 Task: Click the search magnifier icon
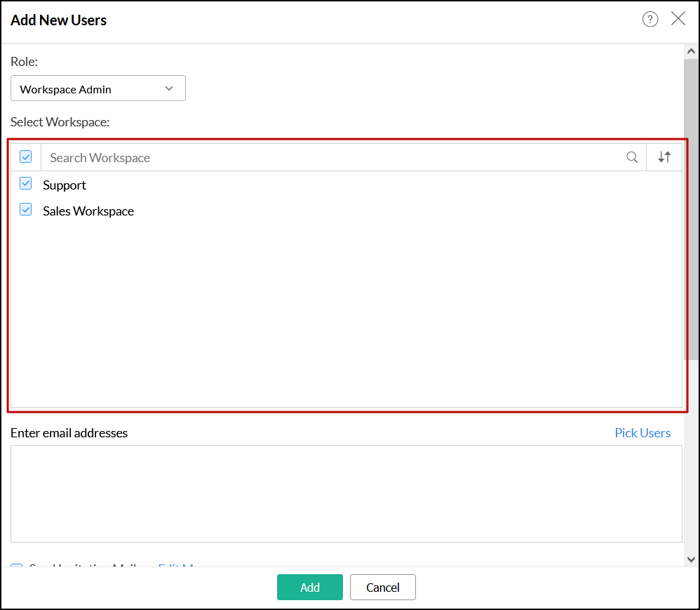coord(632,157)
